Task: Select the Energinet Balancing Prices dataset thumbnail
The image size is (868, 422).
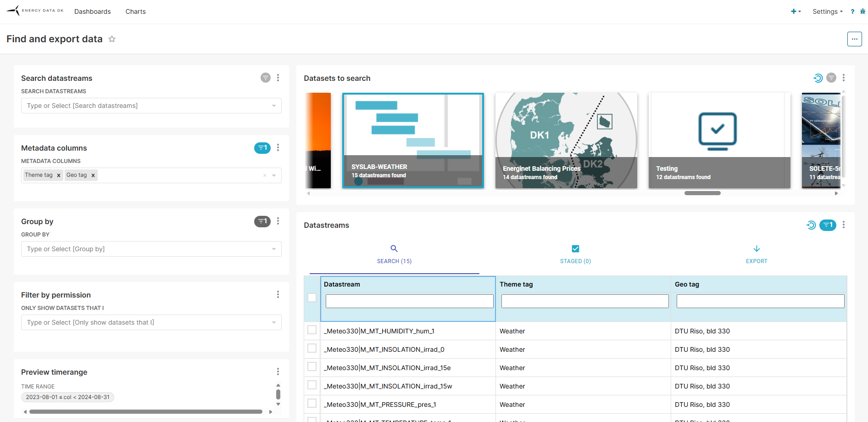Action: click(x=566, y=141)
